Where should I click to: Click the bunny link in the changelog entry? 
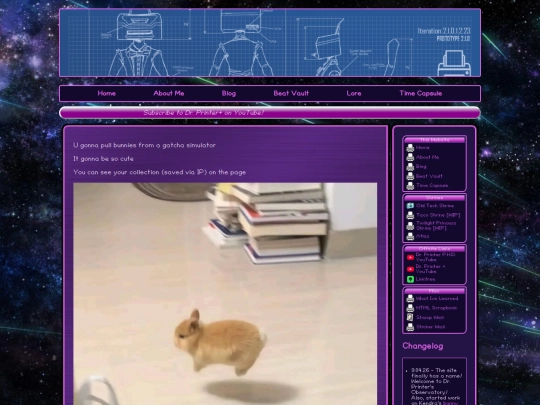click(450, 403)
